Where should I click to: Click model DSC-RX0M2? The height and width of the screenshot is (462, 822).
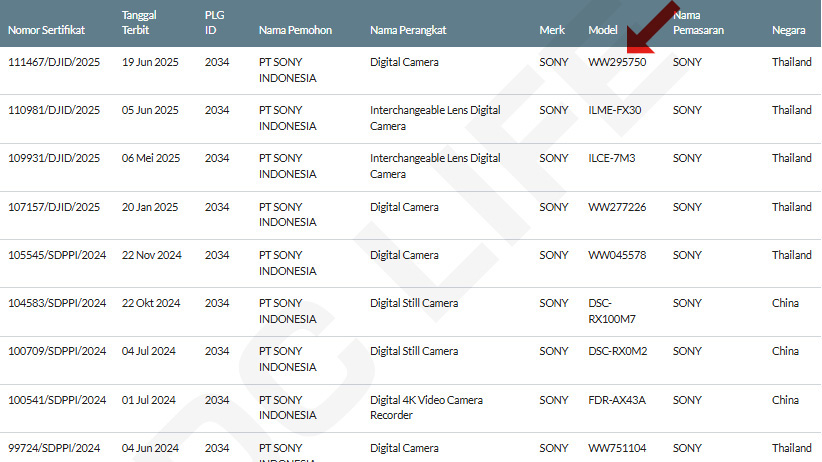tap(618, 351)
